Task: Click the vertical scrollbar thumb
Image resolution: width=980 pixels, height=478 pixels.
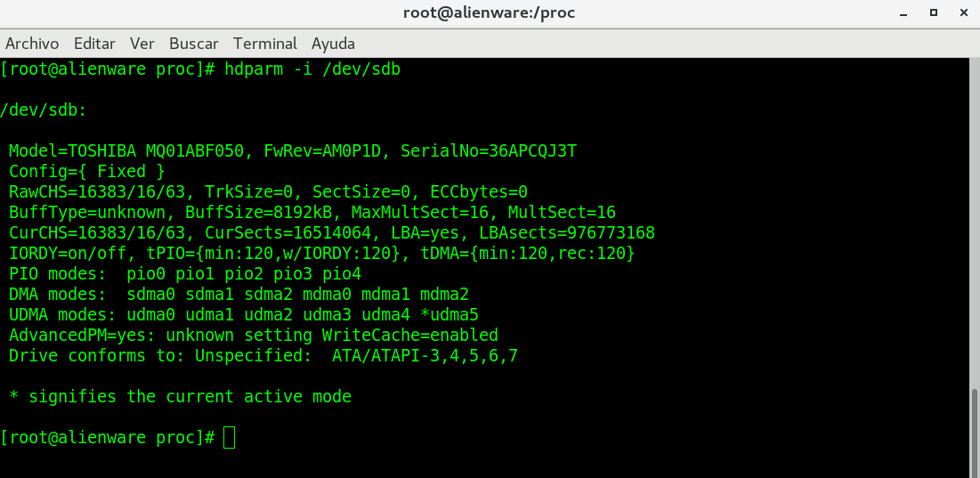Action: [x=975, y=429]
